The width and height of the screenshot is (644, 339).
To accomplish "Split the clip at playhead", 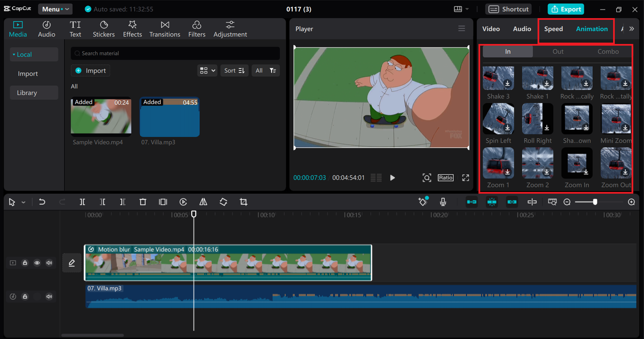I will 83,202.
